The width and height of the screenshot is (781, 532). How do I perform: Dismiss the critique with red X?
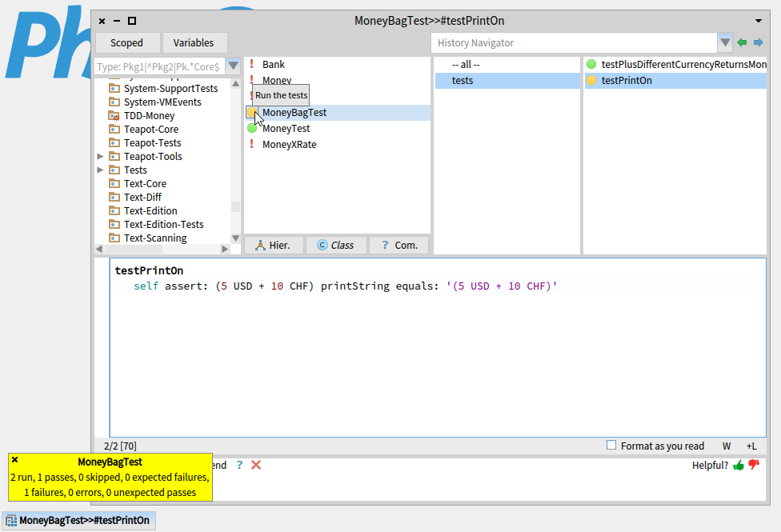256,465
